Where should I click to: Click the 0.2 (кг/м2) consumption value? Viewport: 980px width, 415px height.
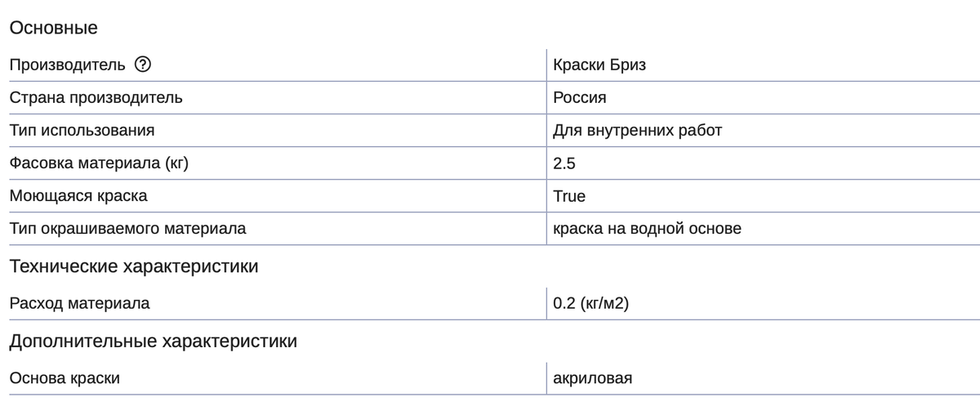point(590,304)
